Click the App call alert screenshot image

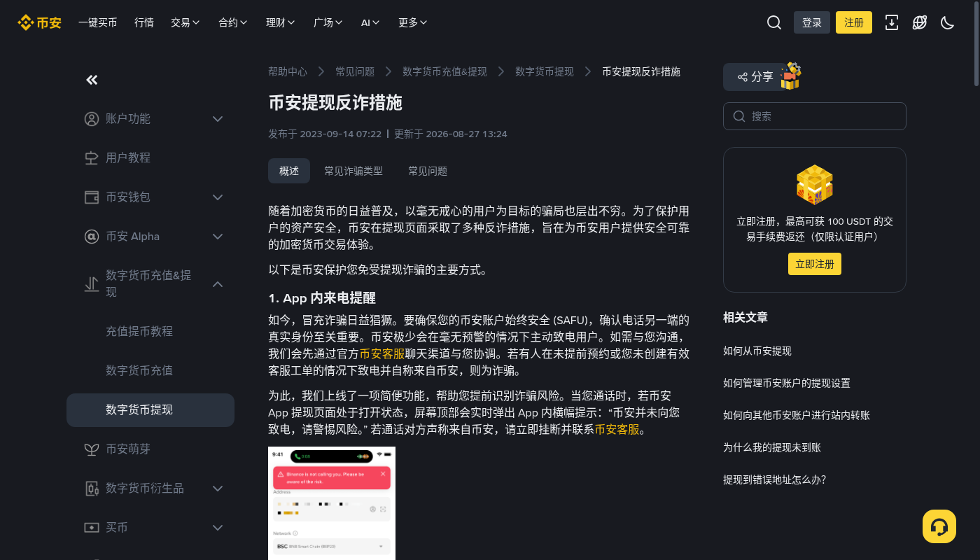coord(332,503)
